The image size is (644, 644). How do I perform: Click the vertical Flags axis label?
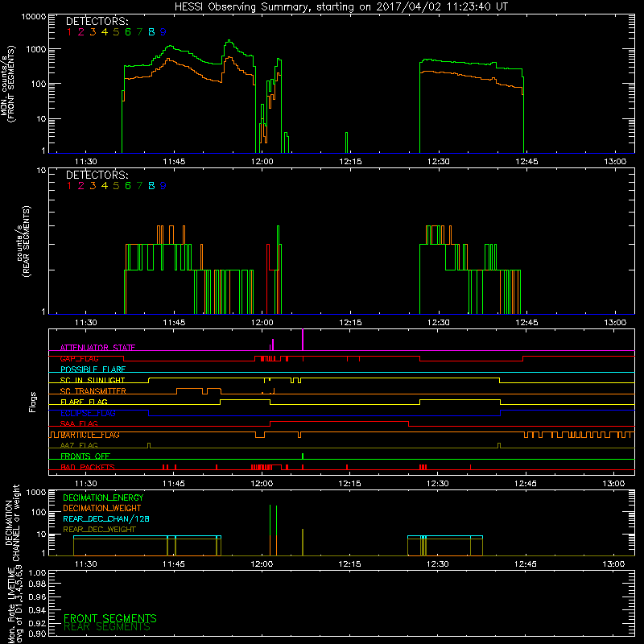point(33,402)
